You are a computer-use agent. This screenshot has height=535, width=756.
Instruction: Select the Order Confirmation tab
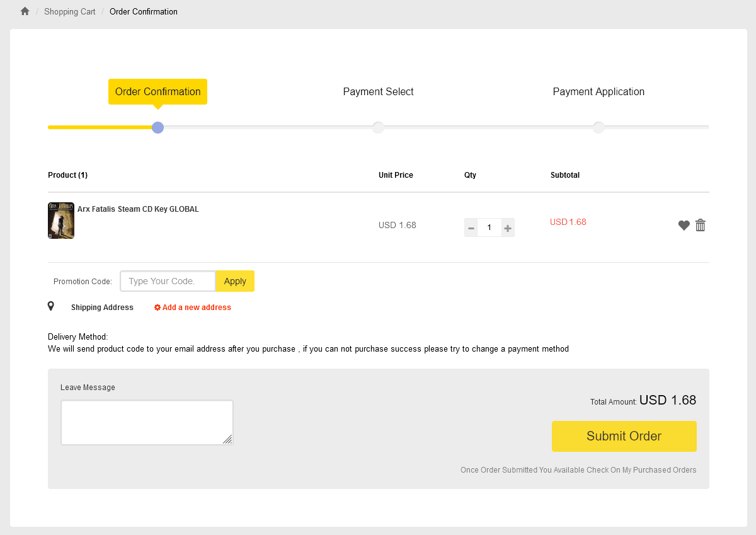tap(157, 91)
